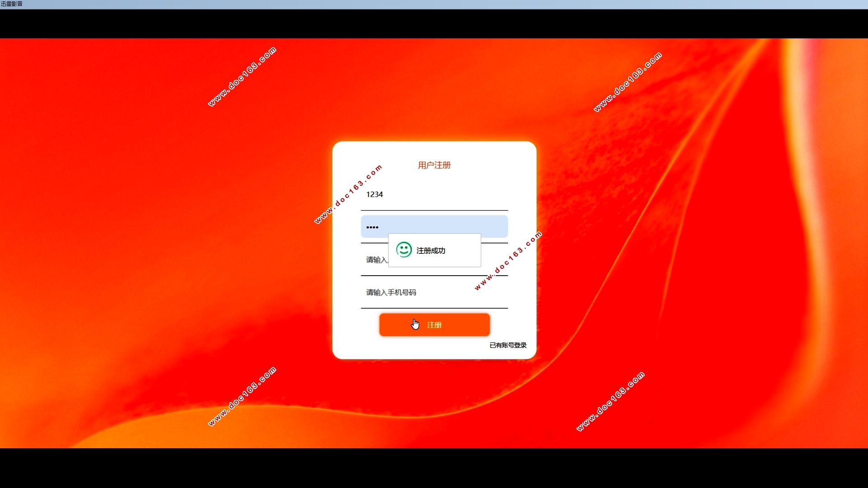868x488 pixels.
Task: Click the 注册 (Register) button
Action: pyautogui.click(x=434, y=324)
